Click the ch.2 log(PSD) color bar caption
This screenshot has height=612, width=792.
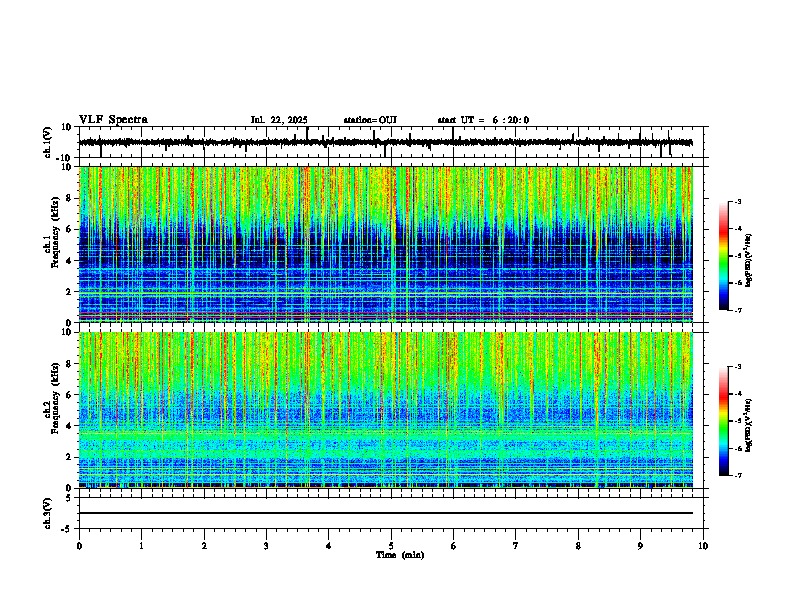pos(748,425)
